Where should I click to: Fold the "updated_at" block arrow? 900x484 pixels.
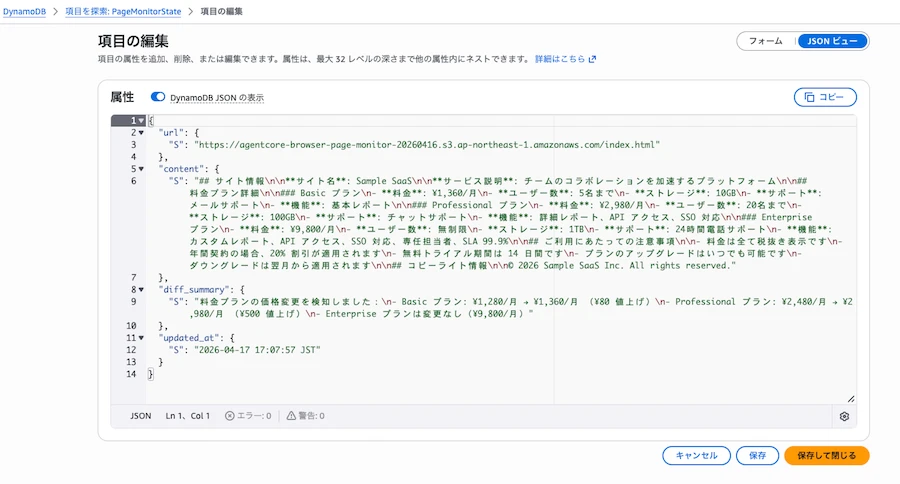point(141,338)
